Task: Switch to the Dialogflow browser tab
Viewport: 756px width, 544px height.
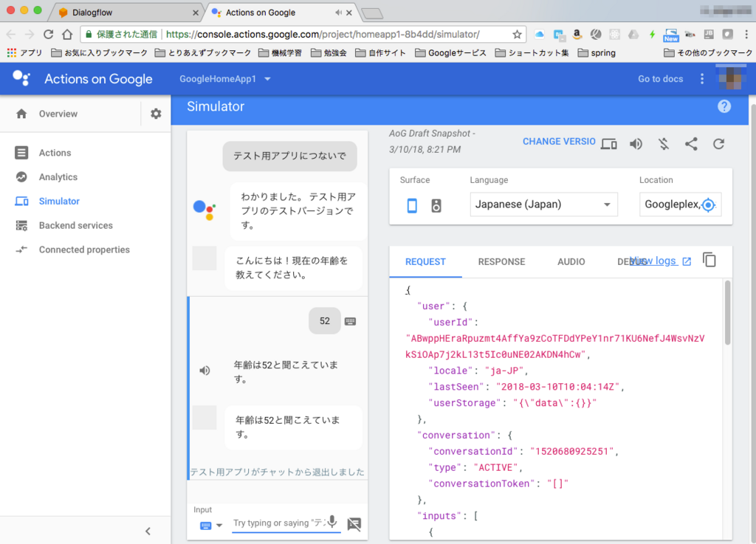Action: (124, 13)
